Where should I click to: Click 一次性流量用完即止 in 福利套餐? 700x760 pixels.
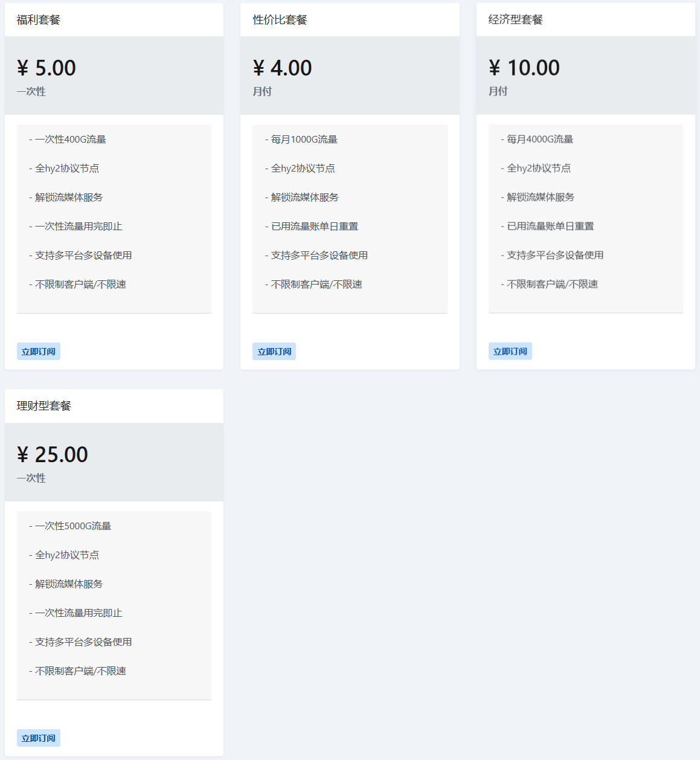point(75,227)
